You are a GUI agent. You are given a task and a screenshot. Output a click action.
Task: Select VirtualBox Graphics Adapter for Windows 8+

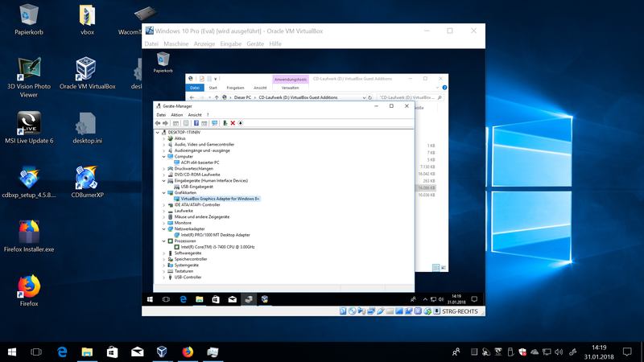tap(220, 199)
